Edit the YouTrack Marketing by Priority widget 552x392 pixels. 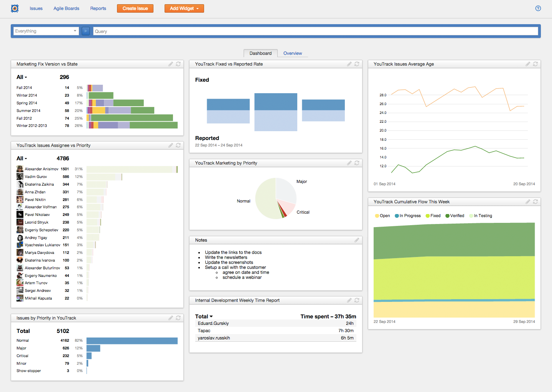349,163
